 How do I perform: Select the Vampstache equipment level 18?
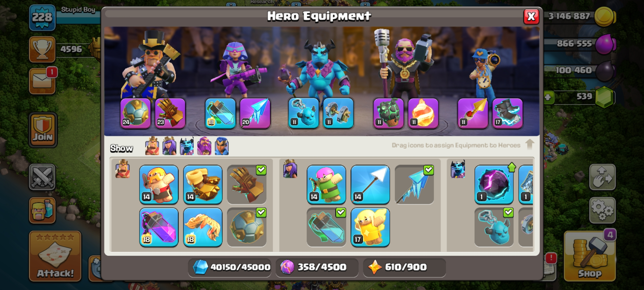203,227
